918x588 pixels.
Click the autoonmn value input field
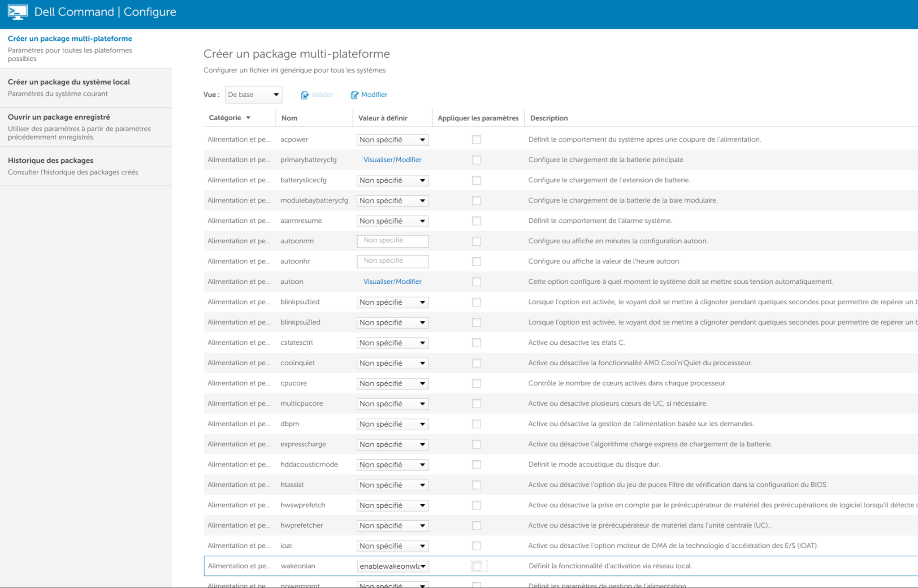tap(392, 241)
